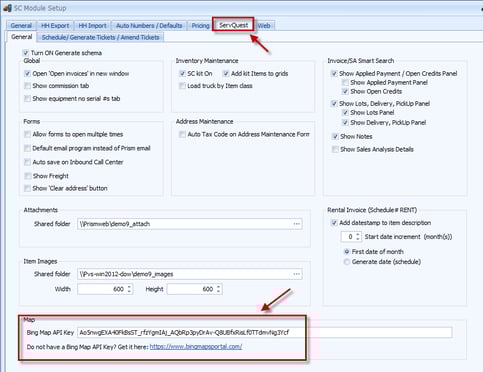Screen dimensions: 483x372
Task: Open the Pricing tab
Action: (x=200, y=26)
